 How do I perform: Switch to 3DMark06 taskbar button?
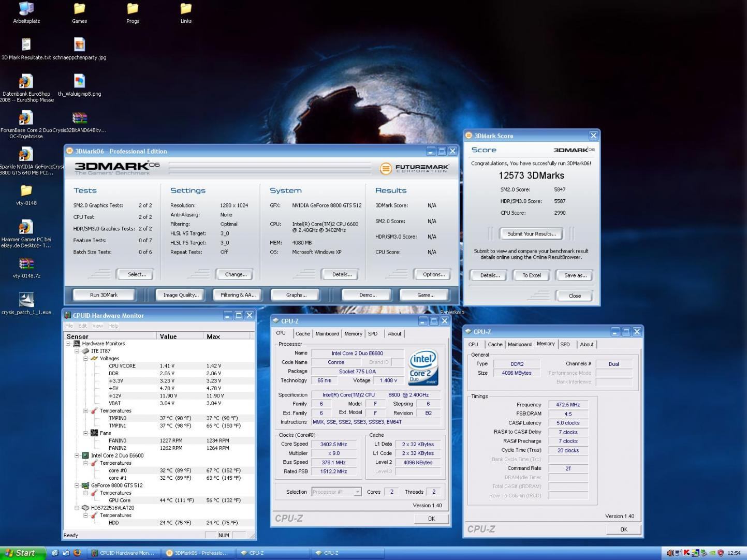198,553
